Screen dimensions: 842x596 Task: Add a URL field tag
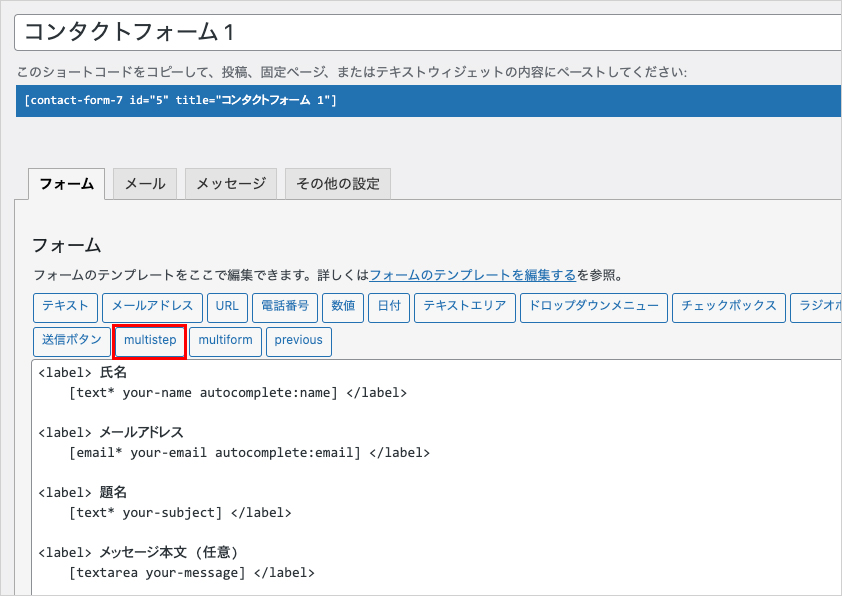tap(227, 308)
